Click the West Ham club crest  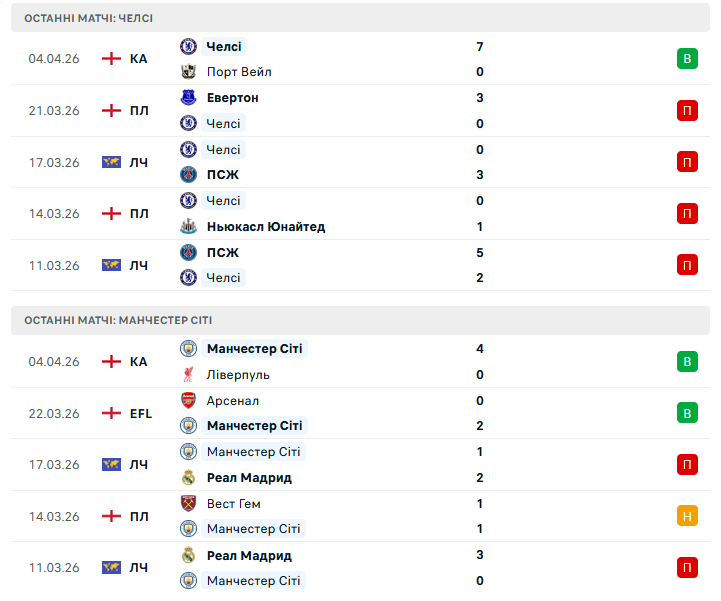[188, 504]
